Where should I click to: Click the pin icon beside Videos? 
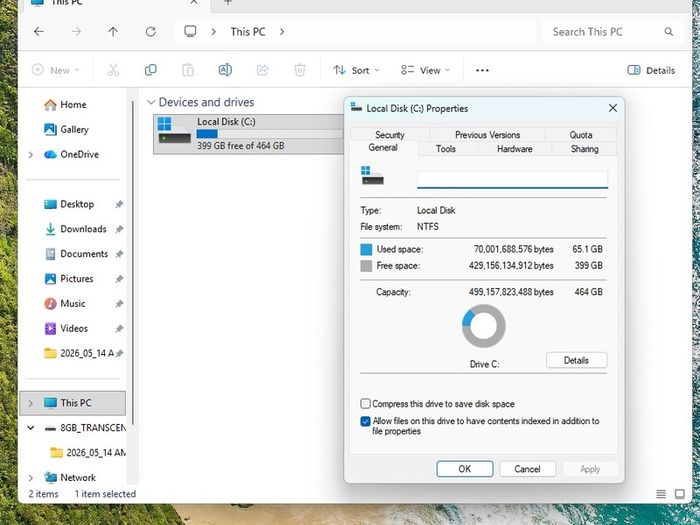point(119,329)
